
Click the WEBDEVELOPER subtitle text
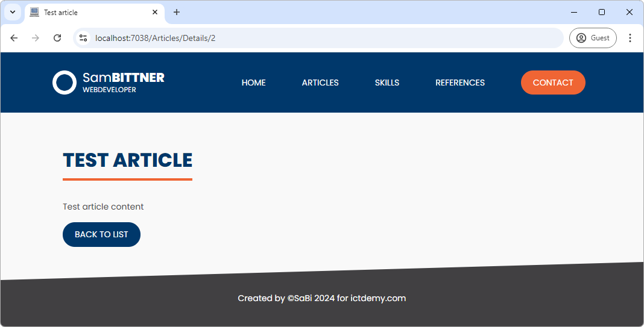[x=109, y=90]
